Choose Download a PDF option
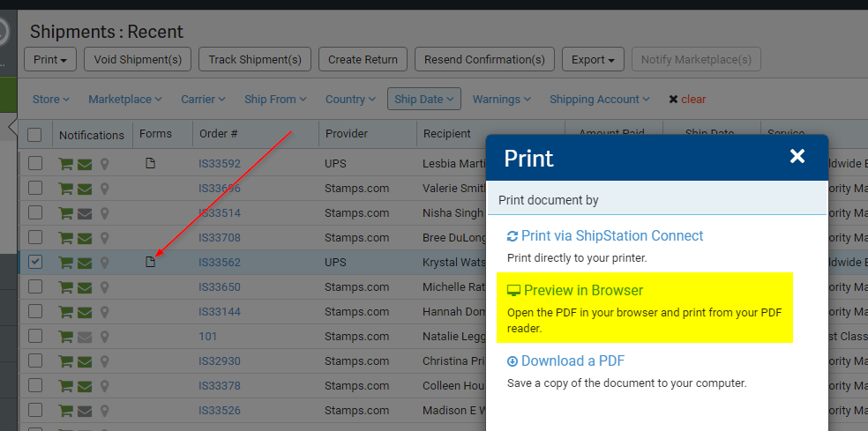 (x=565, y=361)
